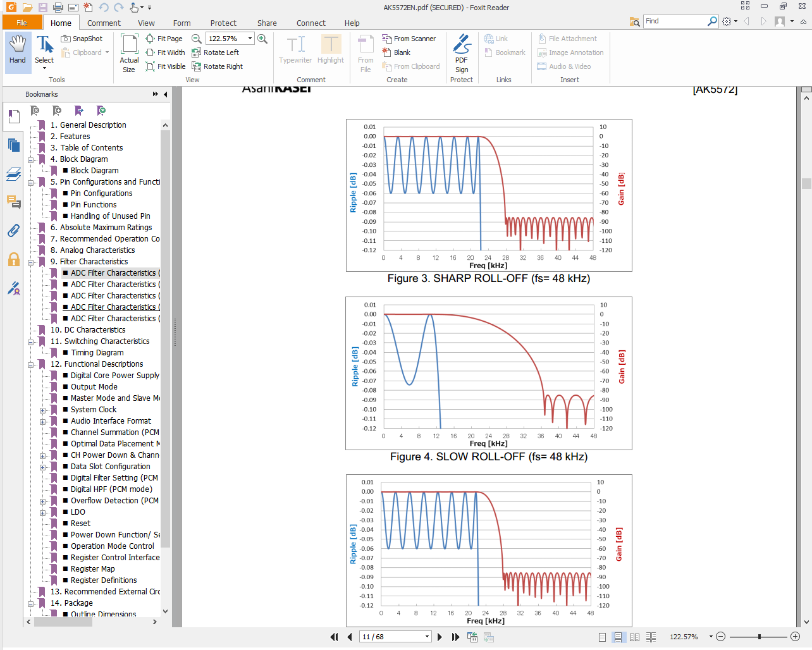The width and height of the screenshot is (812, 650).
Task: Zoom out with the minus magnifier
Action: (x=197, y=39)
